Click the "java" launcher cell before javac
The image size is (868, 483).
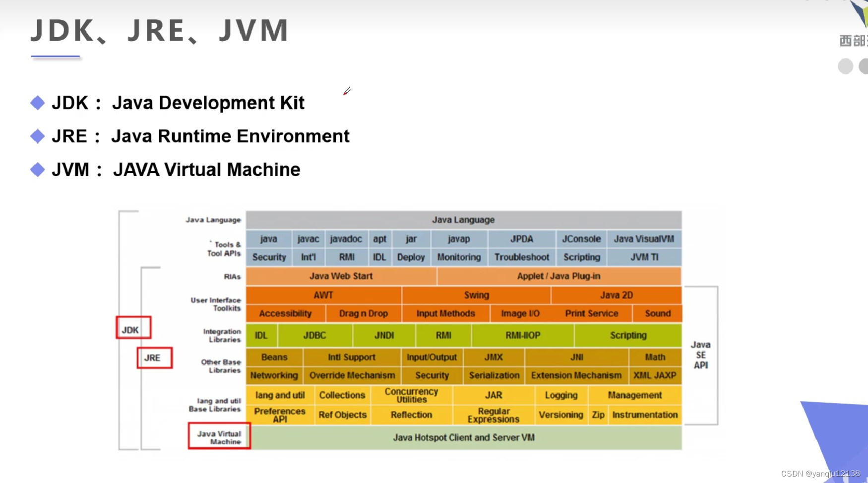(269, 239)
